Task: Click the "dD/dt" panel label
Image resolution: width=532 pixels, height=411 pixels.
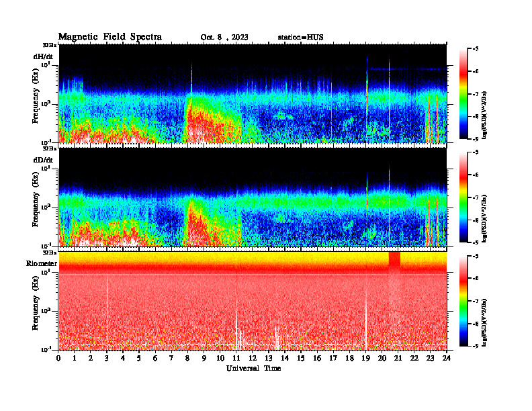Action: (x=43, y=160)
